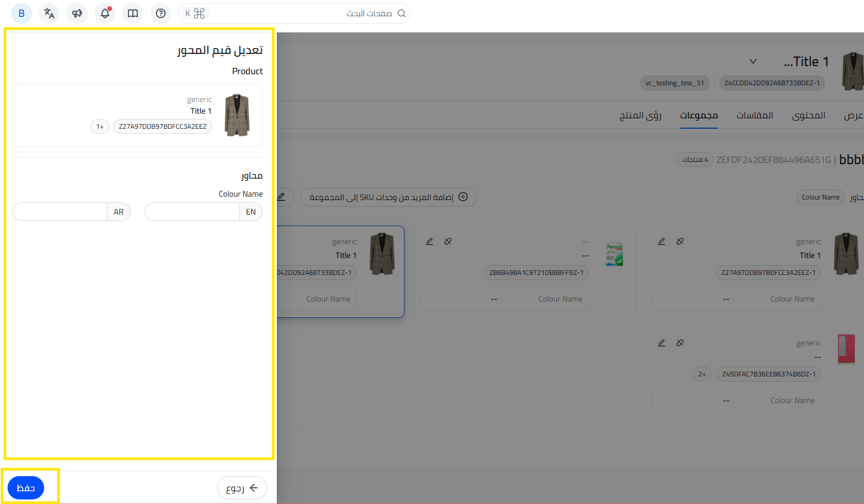Click the announcements megaphone icon
Viewport: 864px width, 504px height.
[x=77, y=13]
